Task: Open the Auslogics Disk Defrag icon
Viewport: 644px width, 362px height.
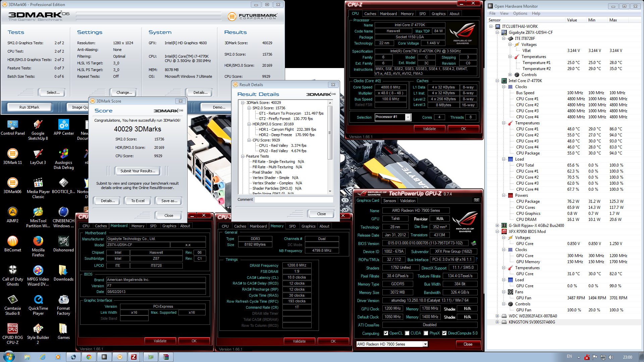Action: coord(63,154)
